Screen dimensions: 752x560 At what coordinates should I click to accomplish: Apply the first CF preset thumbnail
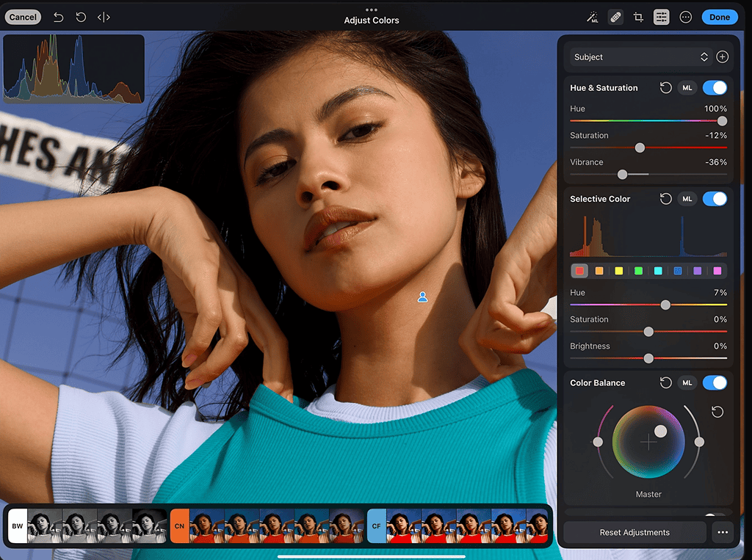pyautogui.click(x=404, y=526)
